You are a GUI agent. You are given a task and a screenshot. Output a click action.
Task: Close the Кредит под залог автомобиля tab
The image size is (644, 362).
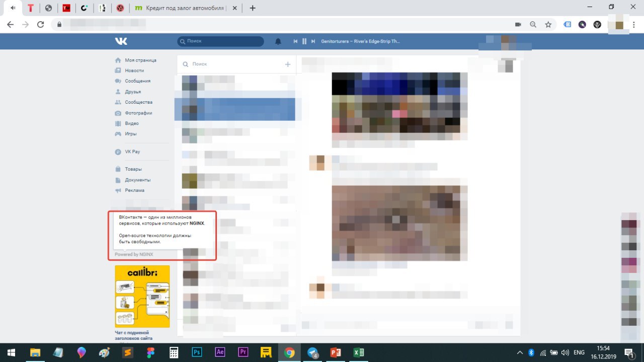(235, 8)
